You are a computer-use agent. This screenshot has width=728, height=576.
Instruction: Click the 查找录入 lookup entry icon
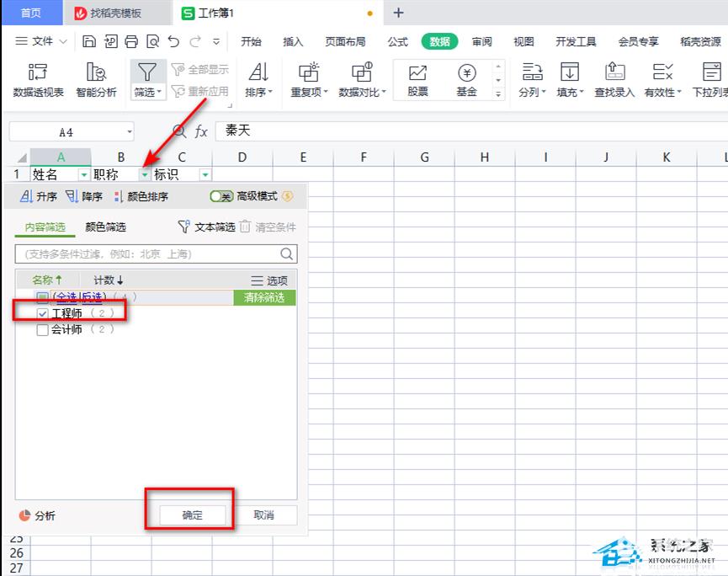(x=614, y=73)
